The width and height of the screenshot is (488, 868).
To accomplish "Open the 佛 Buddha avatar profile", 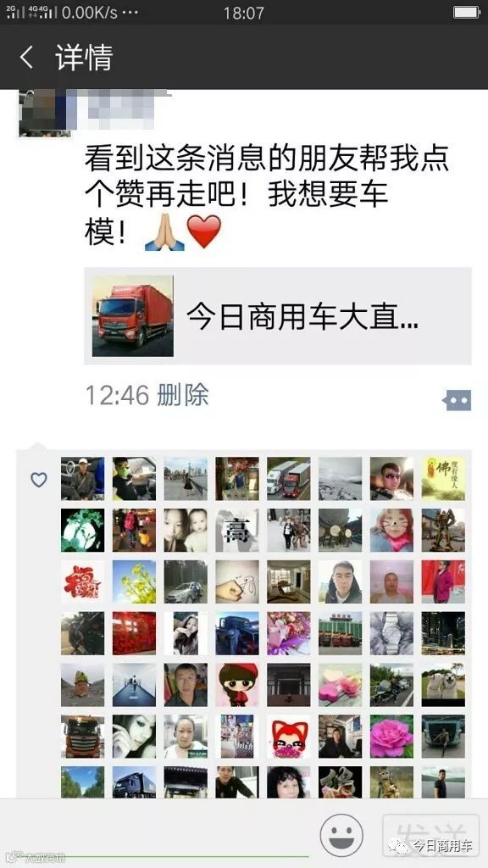I will pyautogui.click(x=443, y=479).
